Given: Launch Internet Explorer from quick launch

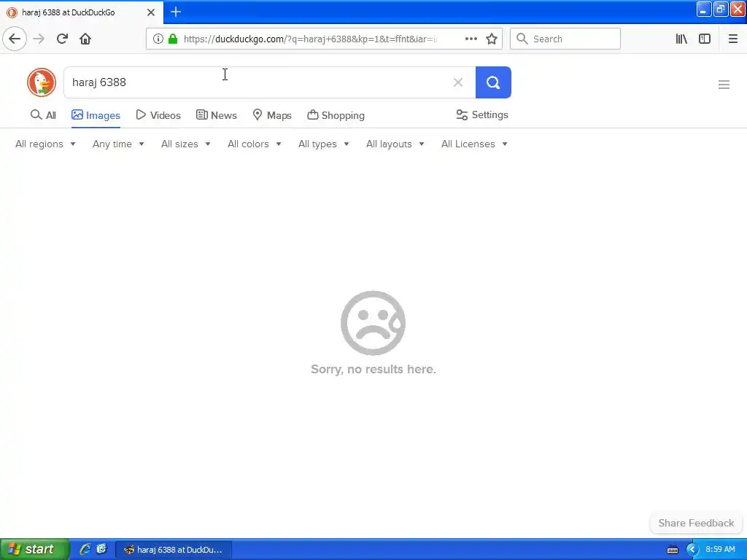Looking at the screenshot, I should pyautogui.click(x=85, y=549).
